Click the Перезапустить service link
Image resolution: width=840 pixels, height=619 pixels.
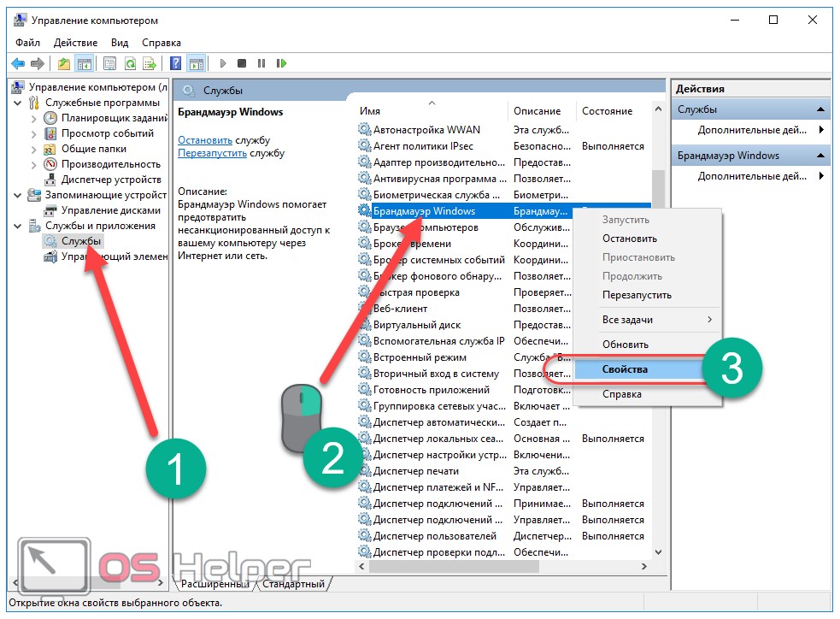pyautogui.click(x=212, y=153)
